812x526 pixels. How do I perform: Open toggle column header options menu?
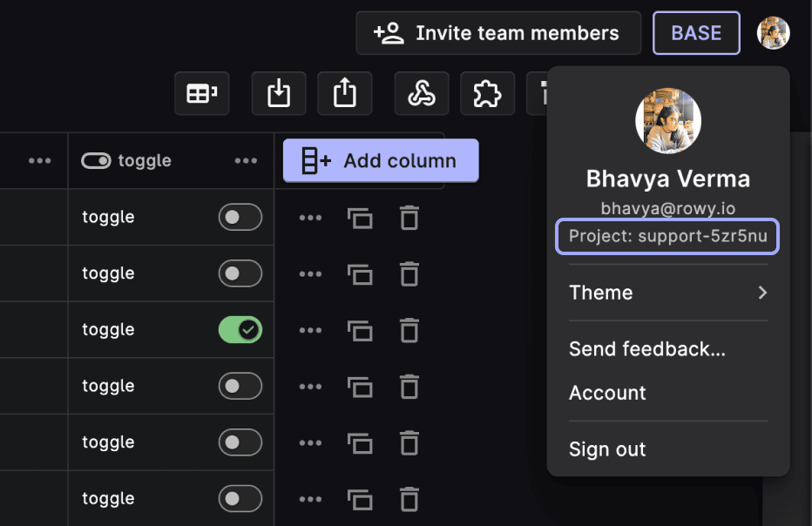click(x=246, y=161)
